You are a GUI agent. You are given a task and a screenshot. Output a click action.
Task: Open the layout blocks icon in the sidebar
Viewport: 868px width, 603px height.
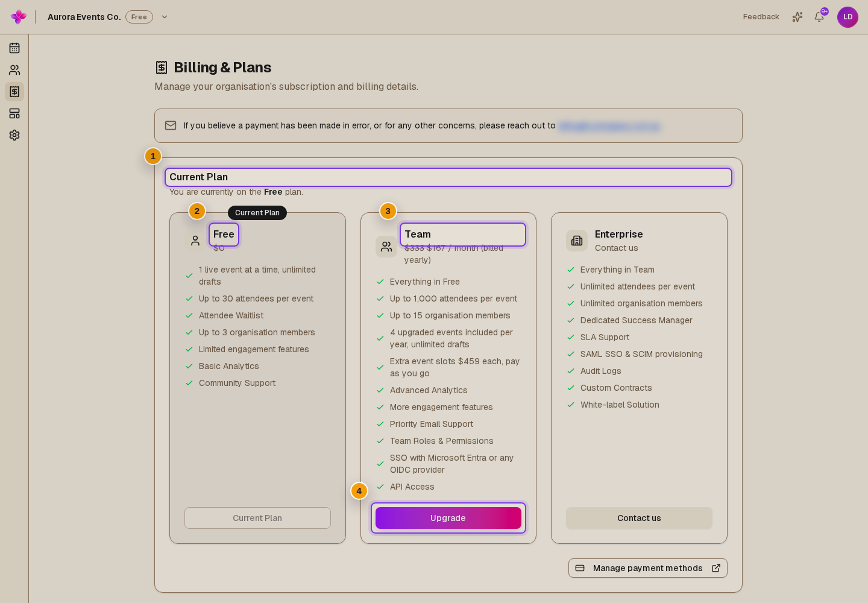coord(14,113)
